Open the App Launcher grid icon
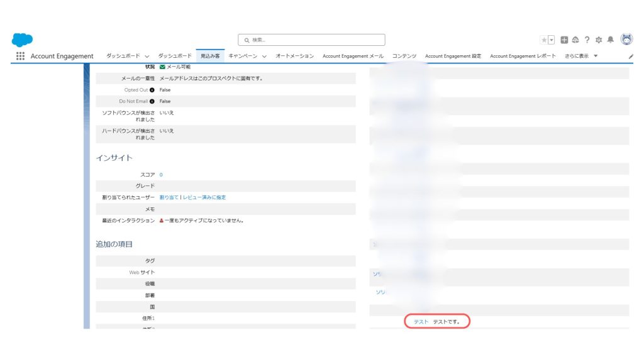The width and height of the screenshot is (644, 362). [20, 56]
